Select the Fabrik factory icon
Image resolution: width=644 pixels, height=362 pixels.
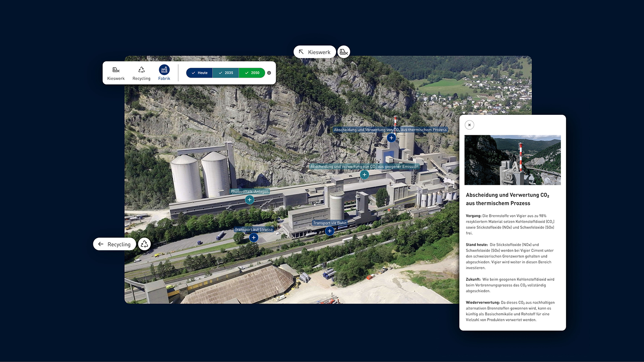point(164,70)
